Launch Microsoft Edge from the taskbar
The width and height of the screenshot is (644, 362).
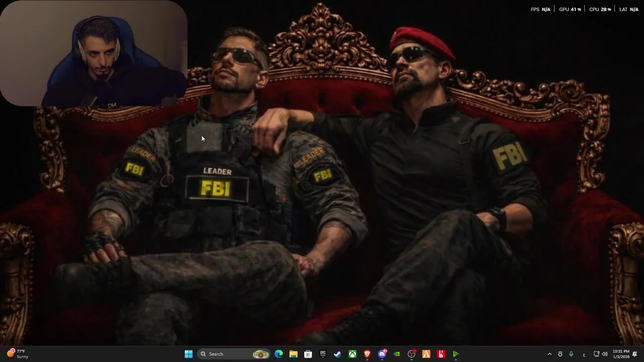click(x=279, y=354)
